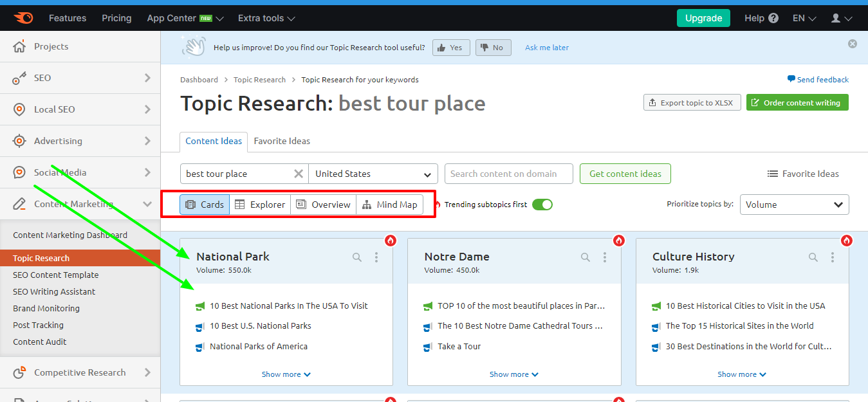868x402 pixels.
Task: Dismiss the feedback banner with close icon
Action: click(x=853, y=44)
